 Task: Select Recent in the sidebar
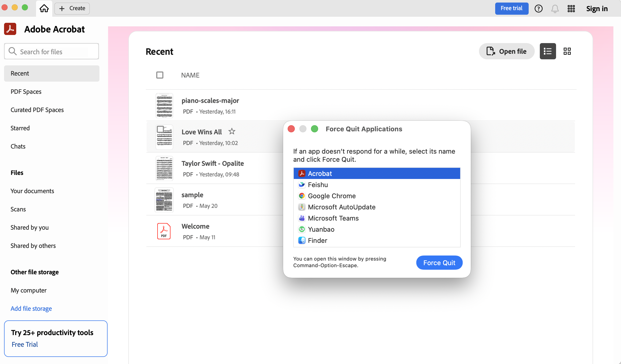pyautogui.click(x=52, y=74)
